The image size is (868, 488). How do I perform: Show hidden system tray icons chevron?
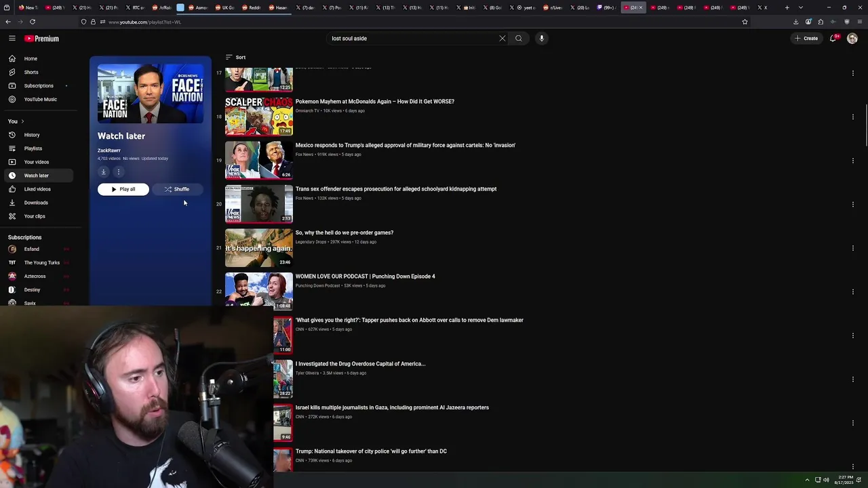807,480
